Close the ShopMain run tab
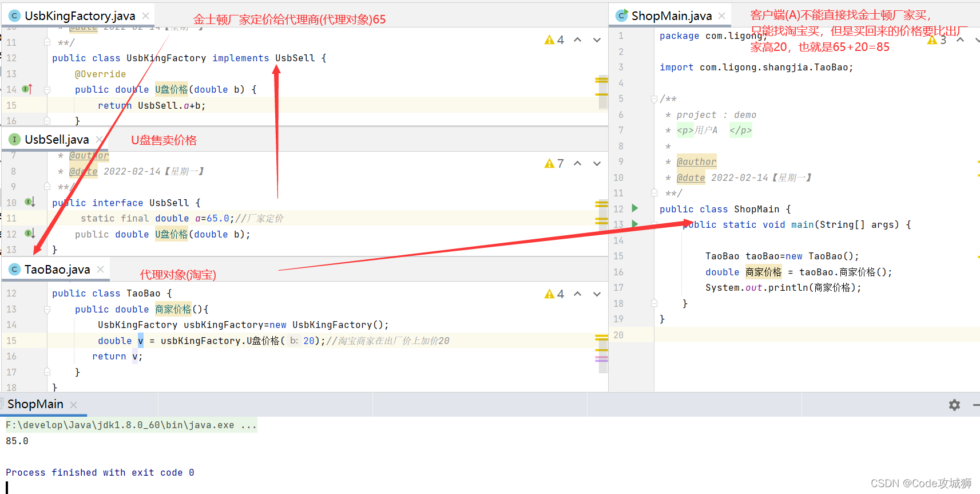This screenshot has width=980, height=494. click(73, 405)
